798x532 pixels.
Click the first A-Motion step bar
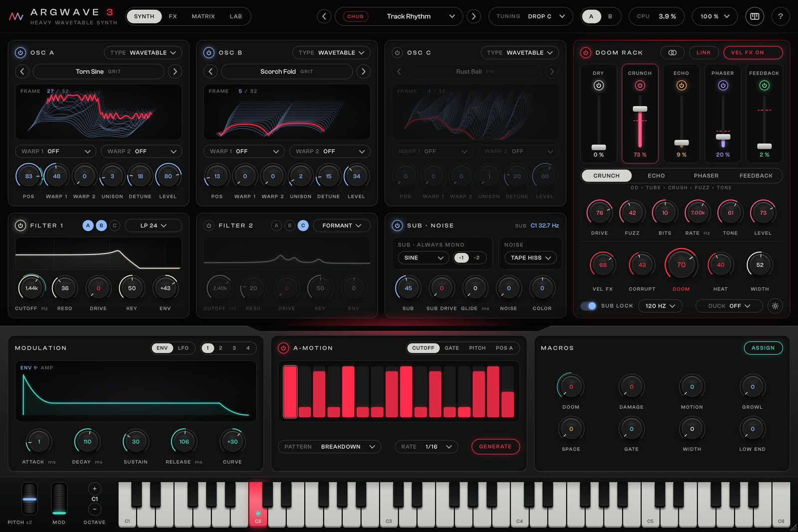point(290,391)
